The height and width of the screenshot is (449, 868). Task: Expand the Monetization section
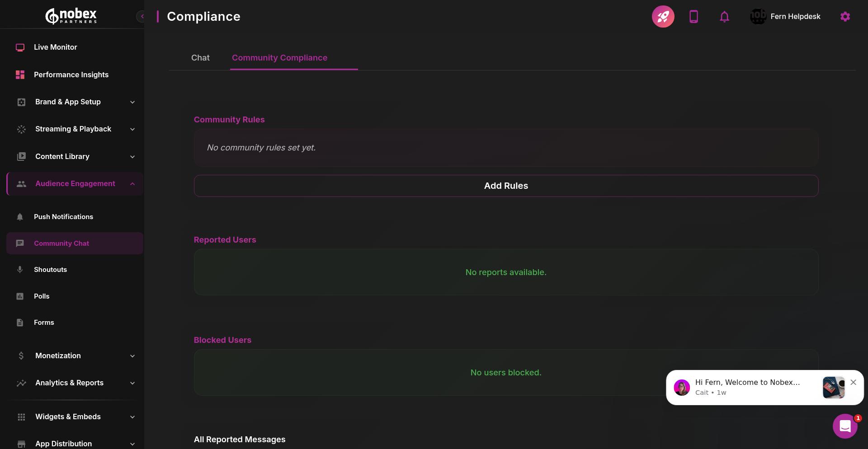132,356
